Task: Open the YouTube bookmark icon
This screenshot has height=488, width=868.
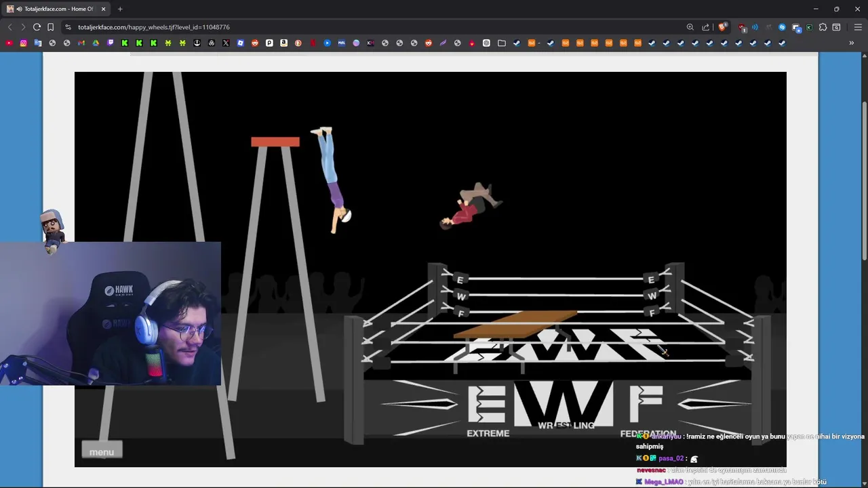Action: coord(9,43)
